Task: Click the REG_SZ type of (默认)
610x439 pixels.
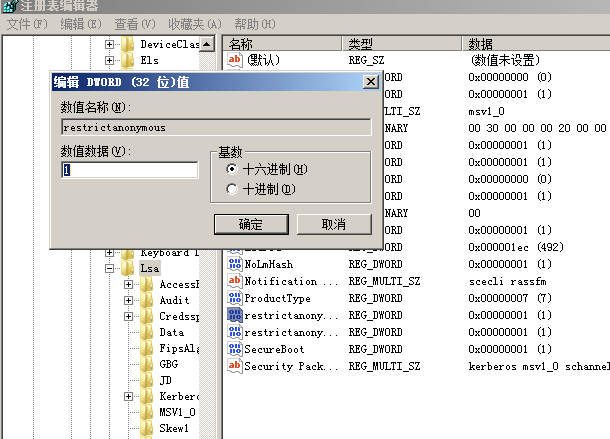Action: 366,60
